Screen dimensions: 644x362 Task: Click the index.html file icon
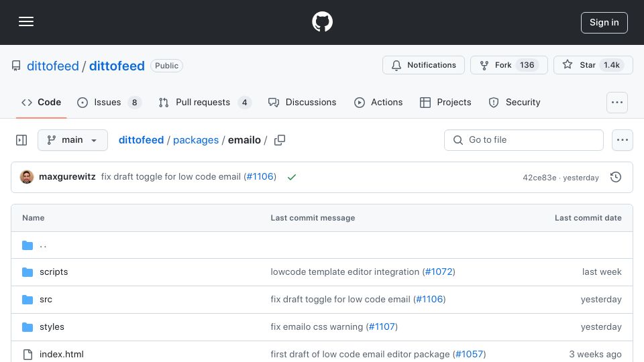point(28,355)
